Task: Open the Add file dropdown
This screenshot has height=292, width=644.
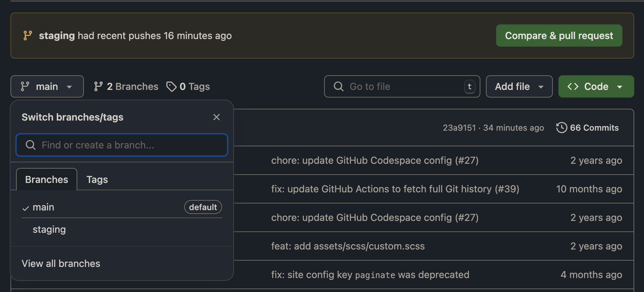Action: [x=519, y=86]
